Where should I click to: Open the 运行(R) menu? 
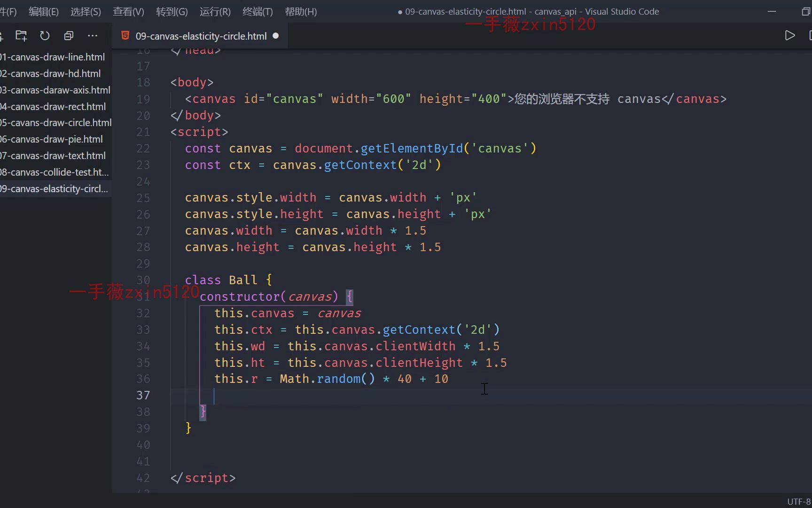tap(215, 11)
